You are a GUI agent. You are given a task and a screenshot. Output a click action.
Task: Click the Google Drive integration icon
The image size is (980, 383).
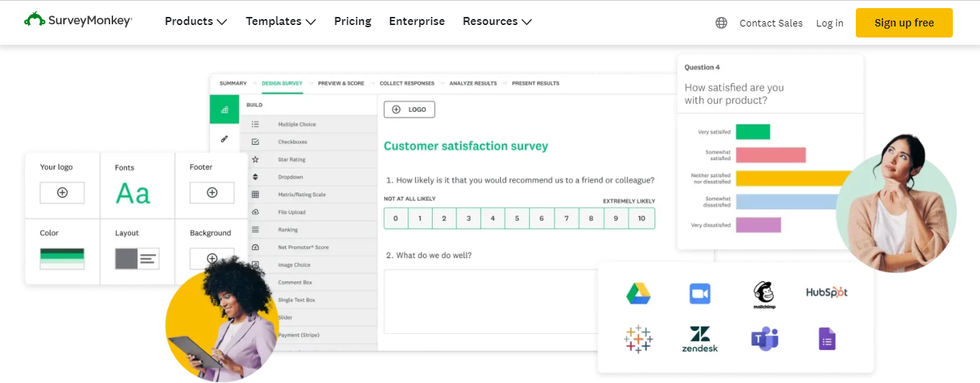click(x=638, y=293)
